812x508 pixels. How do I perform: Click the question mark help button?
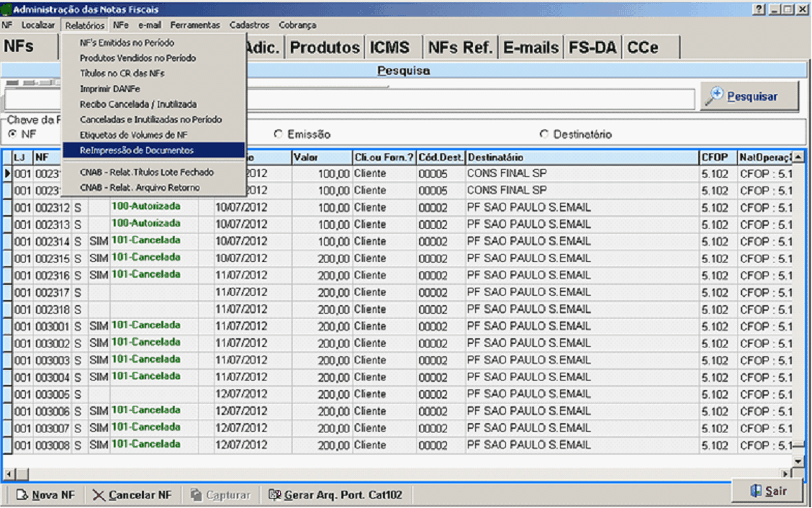click(759, 9)
